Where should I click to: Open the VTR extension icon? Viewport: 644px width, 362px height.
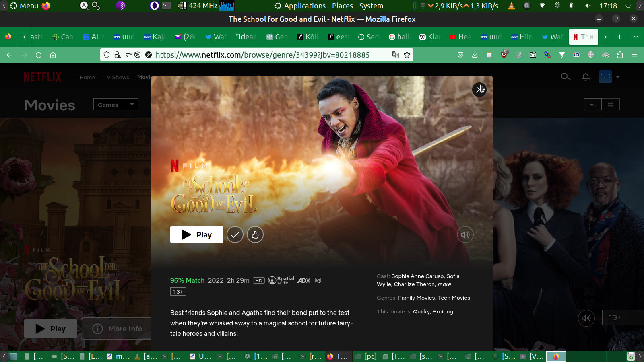[533, 55]
